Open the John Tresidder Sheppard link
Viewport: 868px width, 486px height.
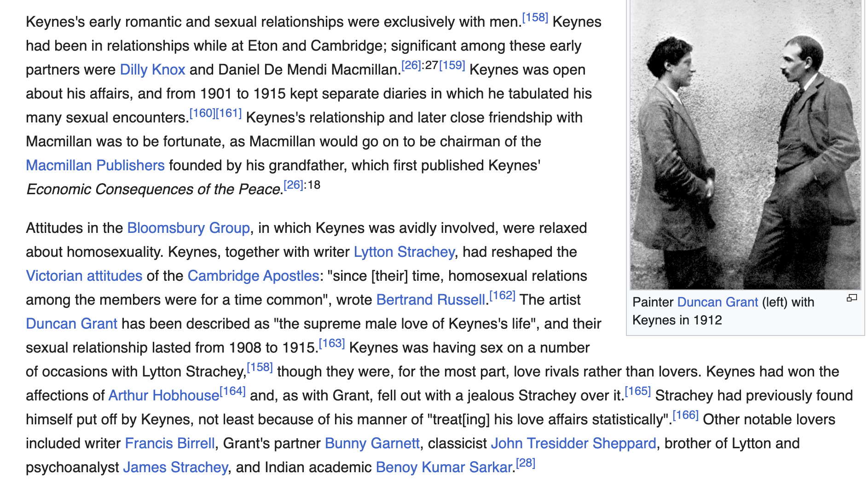573,444
